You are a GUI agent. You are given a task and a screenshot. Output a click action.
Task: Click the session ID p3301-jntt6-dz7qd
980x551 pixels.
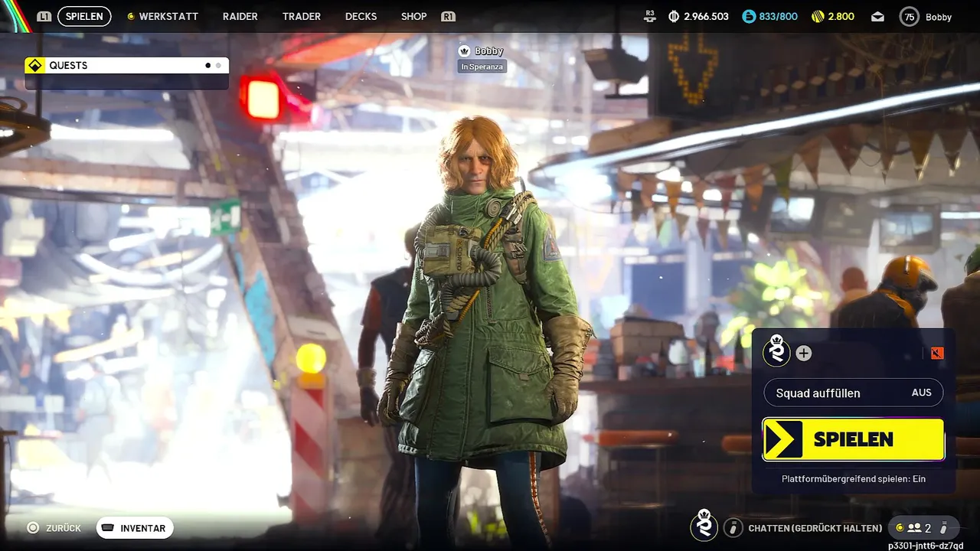click(926, 546)
